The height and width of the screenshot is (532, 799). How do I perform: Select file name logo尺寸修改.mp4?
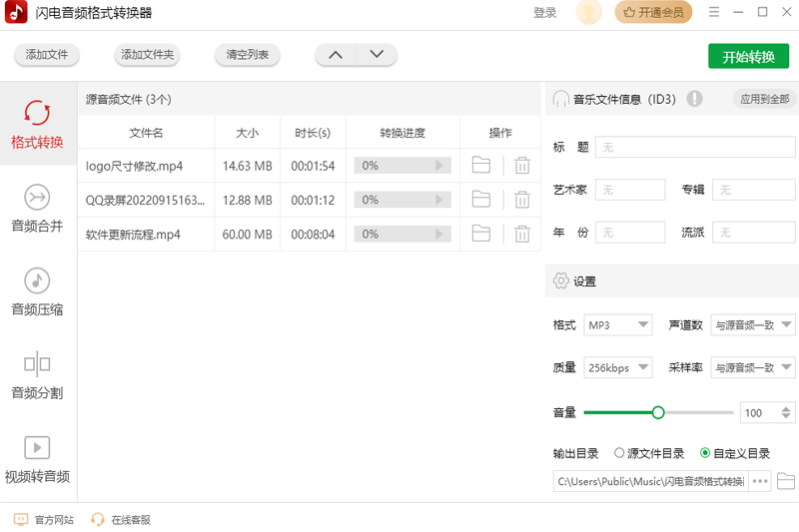[134, 166]
